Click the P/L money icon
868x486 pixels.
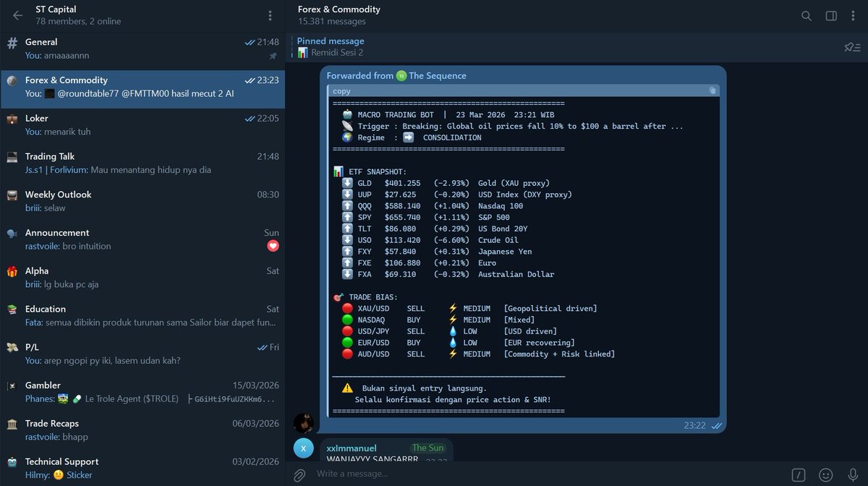(x=12, y=348)
